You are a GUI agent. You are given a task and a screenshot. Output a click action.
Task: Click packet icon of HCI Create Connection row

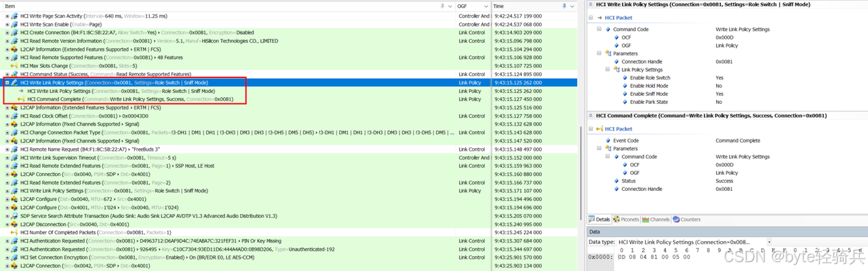pyautogui.click(x=14, y=32)
